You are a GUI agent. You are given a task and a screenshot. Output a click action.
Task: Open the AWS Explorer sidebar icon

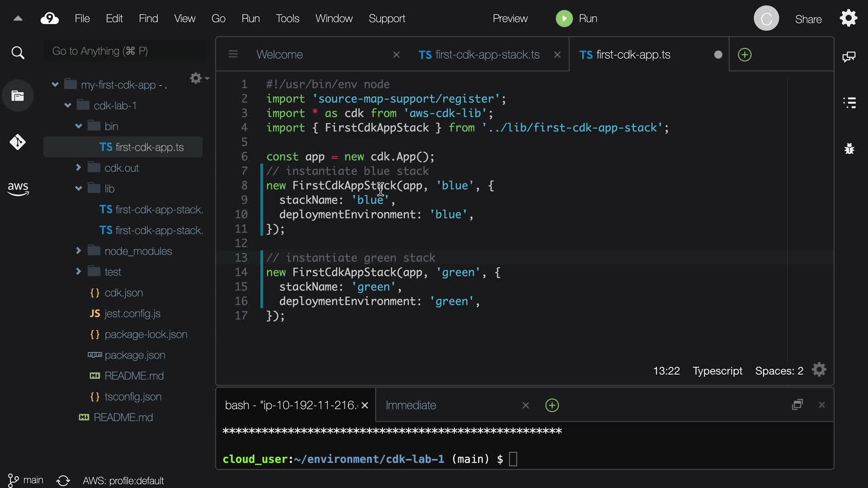18,189
